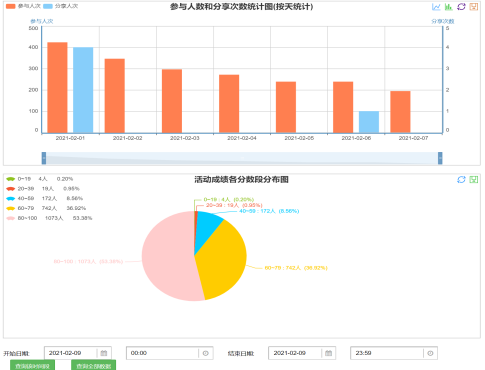Toggle the 60~79 score range legend item
Image resolution: width=485 pixels, height=370 pixels.
click(x=46, y=208)
